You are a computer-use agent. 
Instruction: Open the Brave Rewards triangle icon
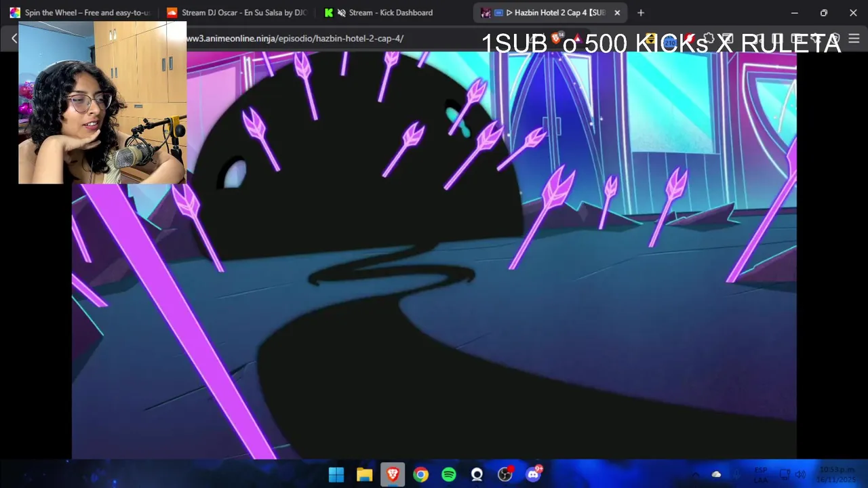tap(577, 39)
